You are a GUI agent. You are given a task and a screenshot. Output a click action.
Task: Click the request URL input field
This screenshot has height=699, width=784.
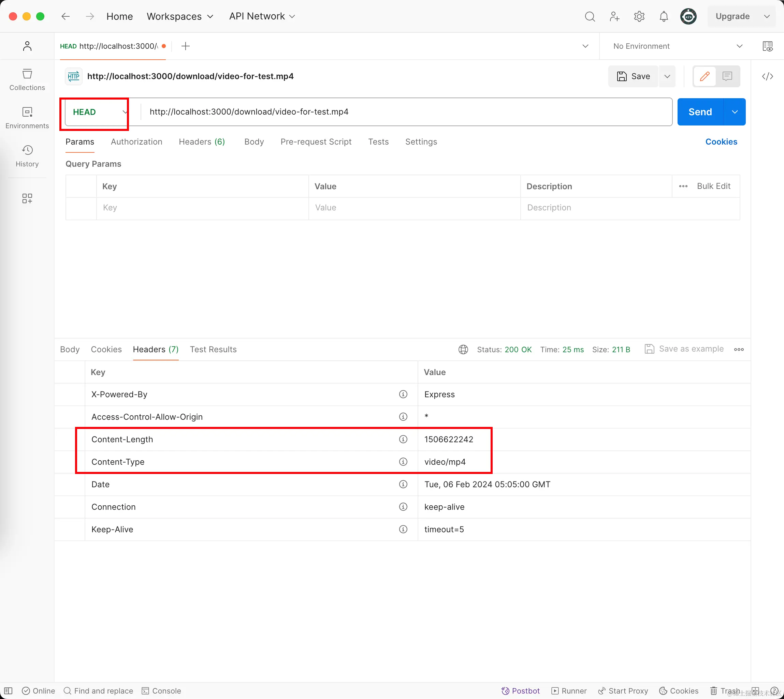pos(407,112)
